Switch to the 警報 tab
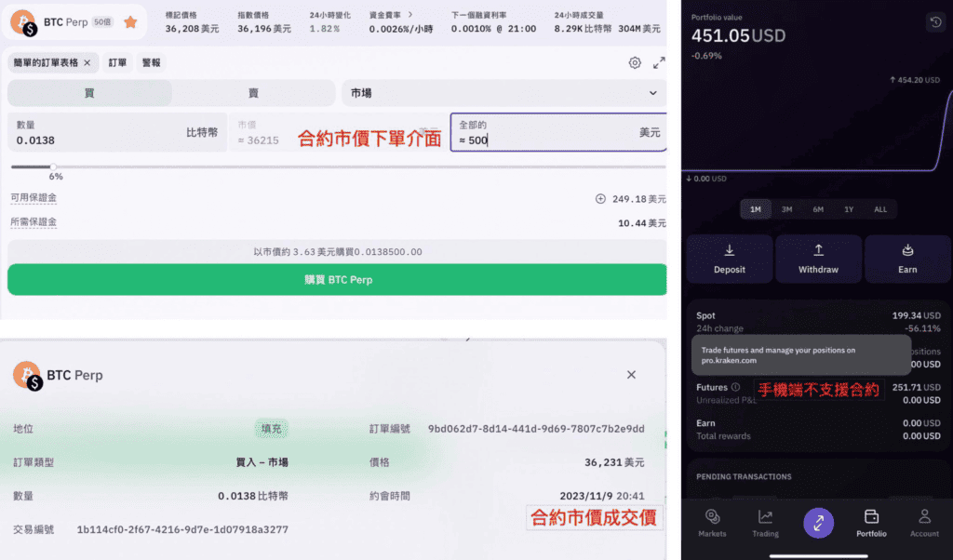Viewport: 953px width, 560px height. pyautogui.click(x=152, y=62)
